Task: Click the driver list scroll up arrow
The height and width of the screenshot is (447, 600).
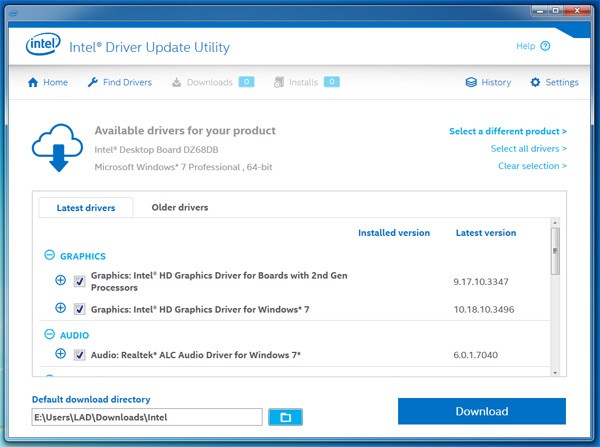Action: coord(555,222)
